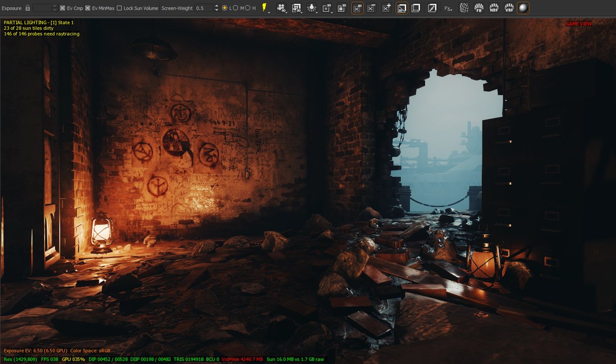Select the M radio button
The width and height of the screenshot is (616, 364).
tap(236, 8)
